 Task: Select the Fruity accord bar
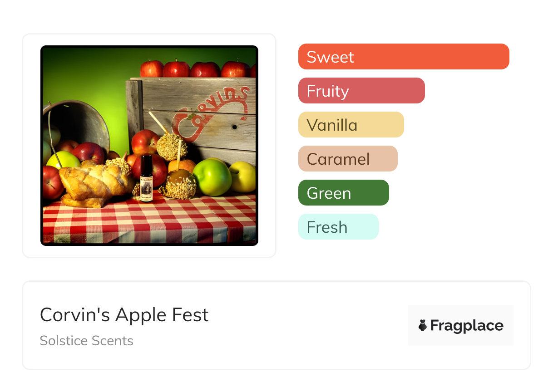tap(361, 91)
